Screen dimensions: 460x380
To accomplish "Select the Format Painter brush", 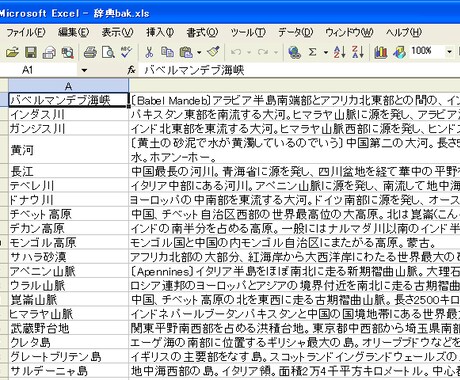I will 213,52.
